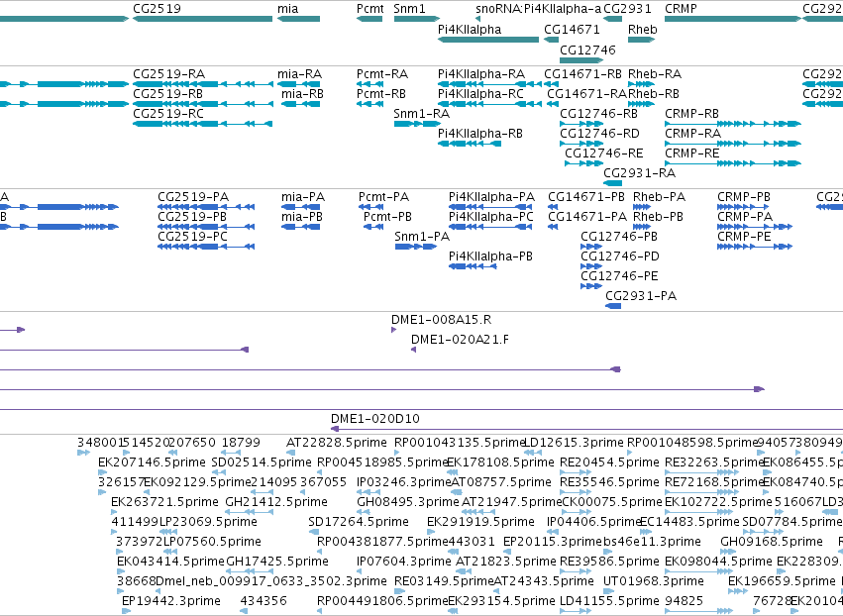Click transcript CG12746-RE
The width and height of the screenshot is (843, 616).
[583, 163]
